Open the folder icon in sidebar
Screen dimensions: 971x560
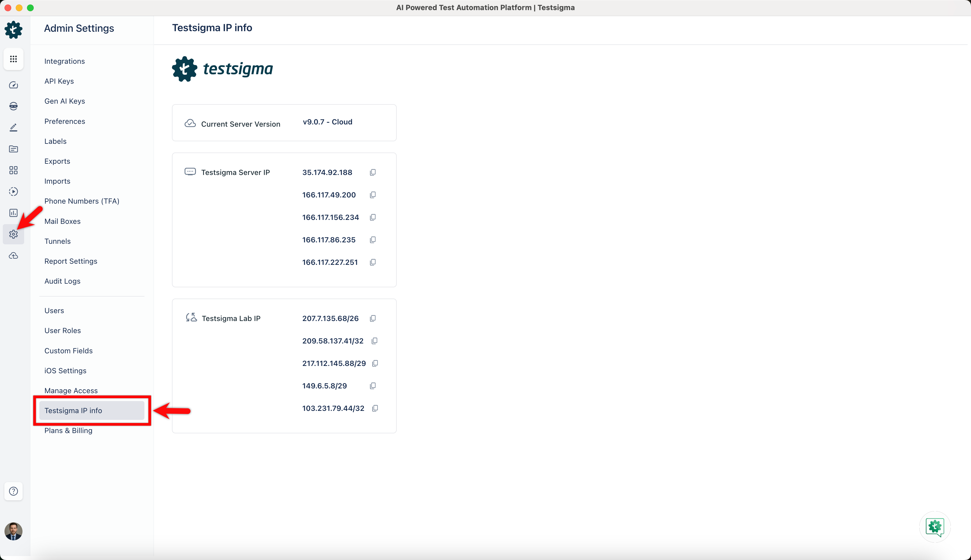(x=13, y=149)
